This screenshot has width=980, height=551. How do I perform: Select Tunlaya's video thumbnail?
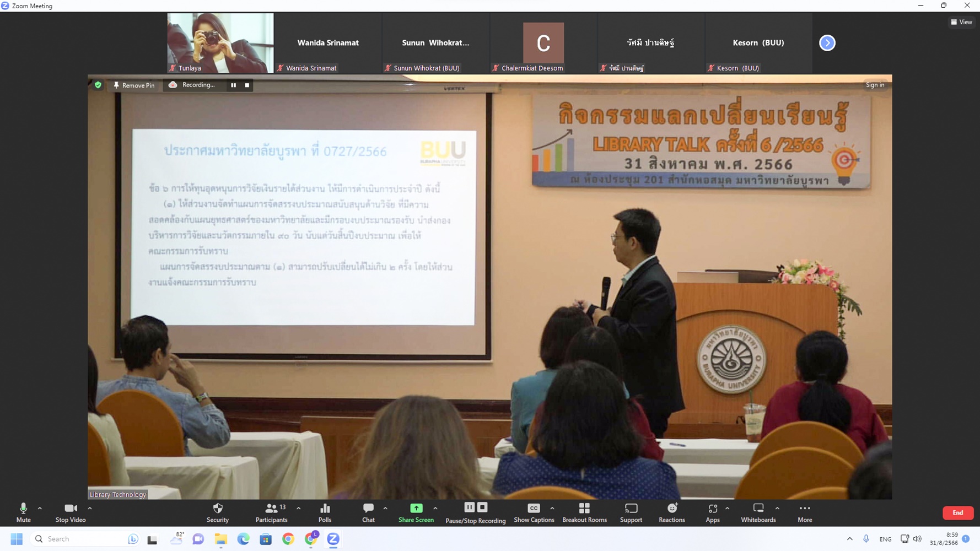click(220, 43)
